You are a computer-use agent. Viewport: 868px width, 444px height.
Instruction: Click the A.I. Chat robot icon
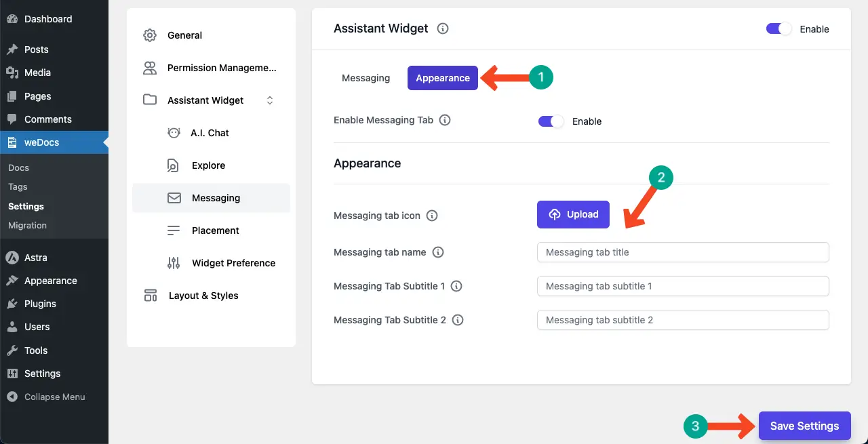(x=174, y=133)
